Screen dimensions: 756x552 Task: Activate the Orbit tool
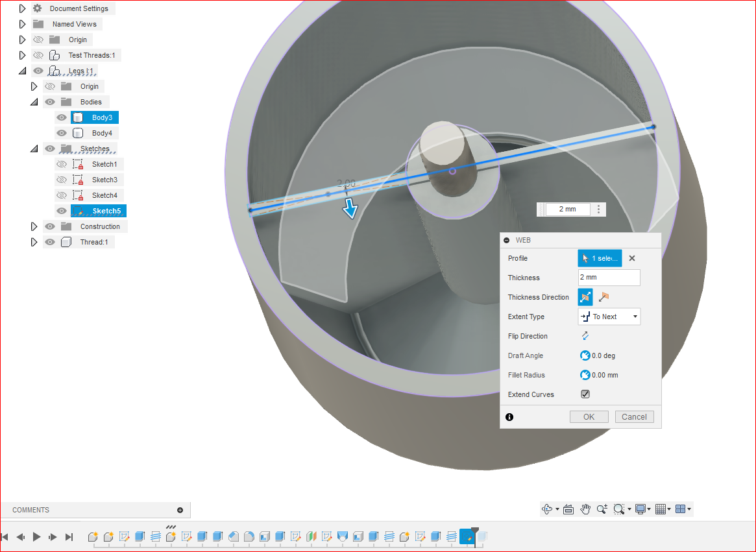tap(547, 509)
